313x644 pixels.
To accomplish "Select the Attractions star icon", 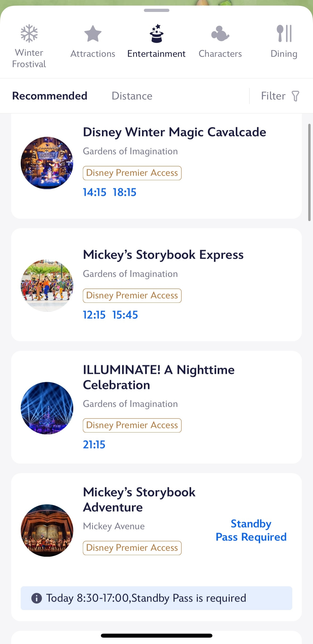I will point(93,34).
